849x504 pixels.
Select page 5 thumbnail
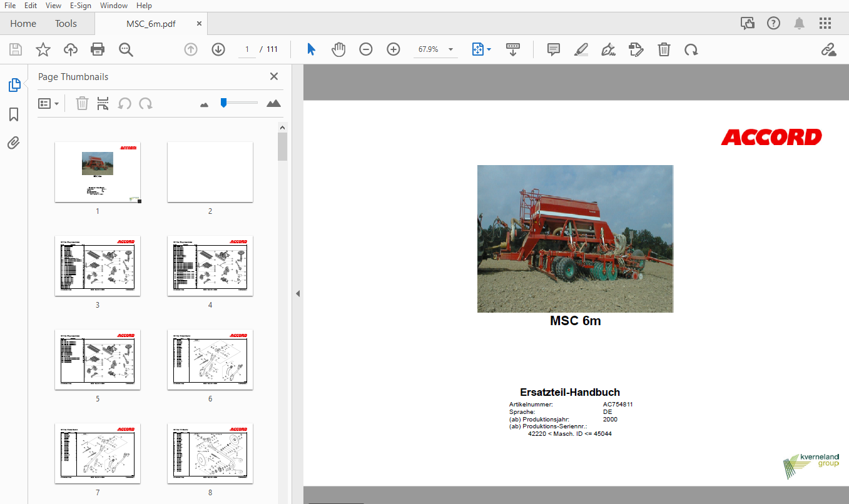point(98,360)
